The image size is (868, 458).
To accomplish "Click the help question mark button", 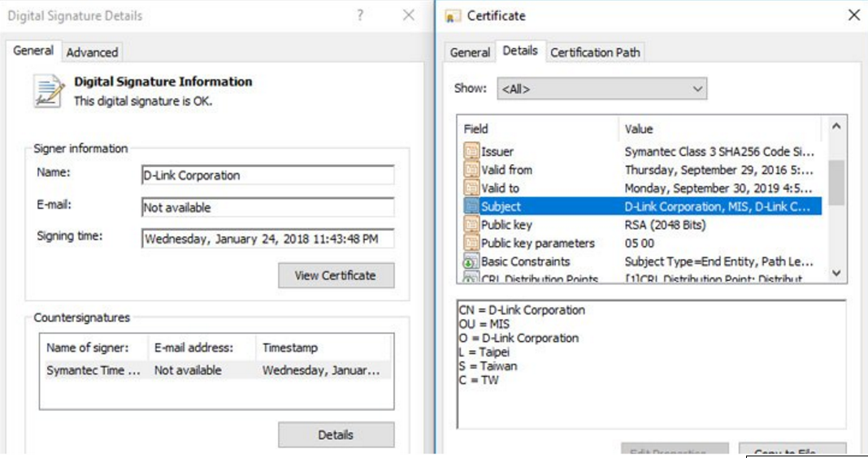I will click(360, 16).
